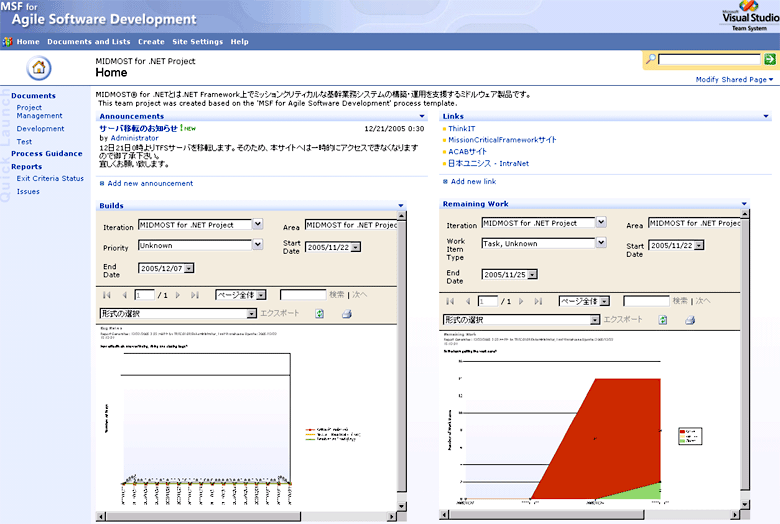780x524 pixels.
Task: Open the ThinkIT link
Action: tap(462, 128)
